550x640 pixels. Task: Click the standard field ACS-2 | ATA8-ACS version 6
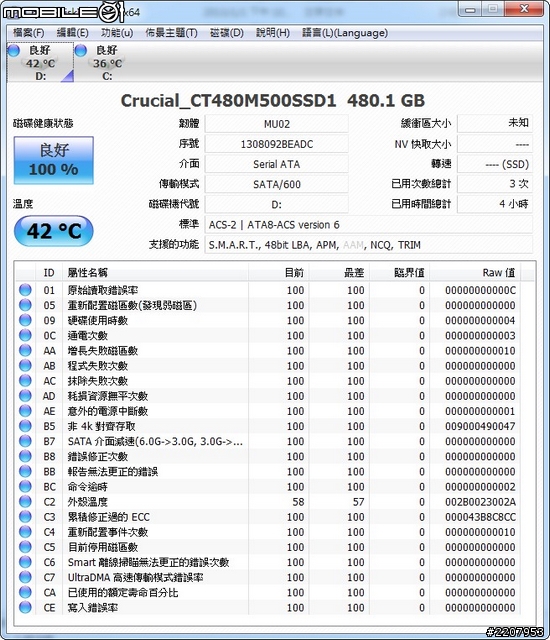point(369,224)
